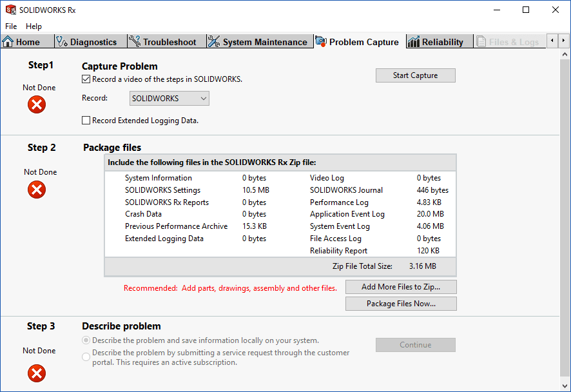This screenshot has height=392, width=571.
Task: Click the red Recommended add files message
Action: coord(230,288)
